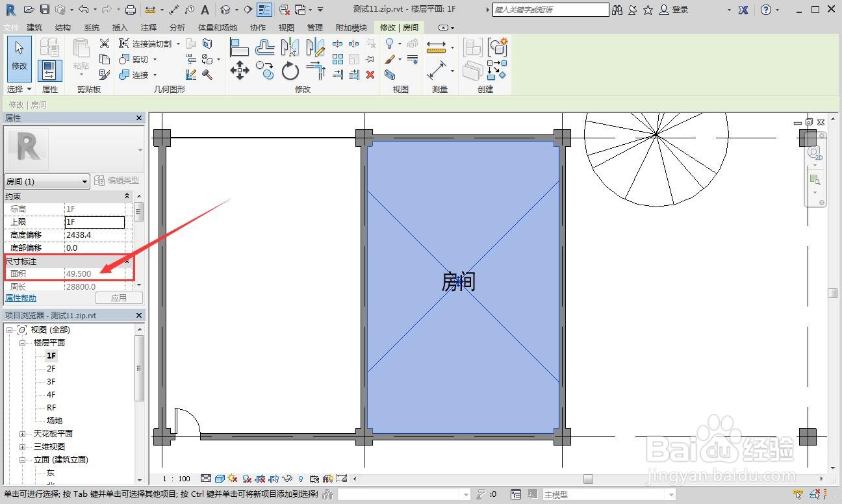Select the Align tool

[x=240, y=47]
